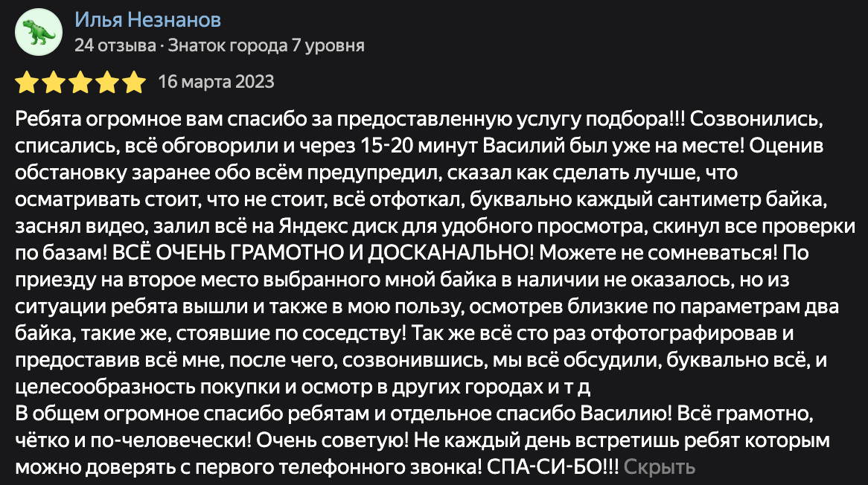Open Илья Незнанов's profile
This screenshot has width=868, height=485.
coord(147,20)
